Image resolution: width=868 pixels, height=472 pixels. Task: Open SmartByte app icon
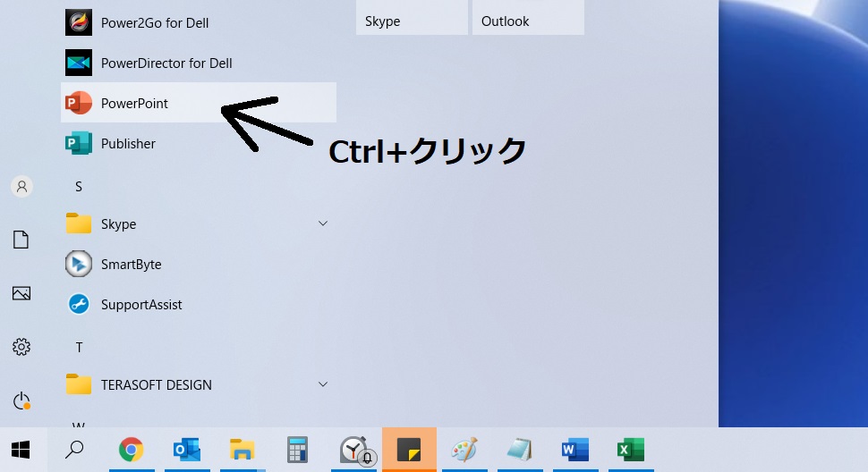79,264
